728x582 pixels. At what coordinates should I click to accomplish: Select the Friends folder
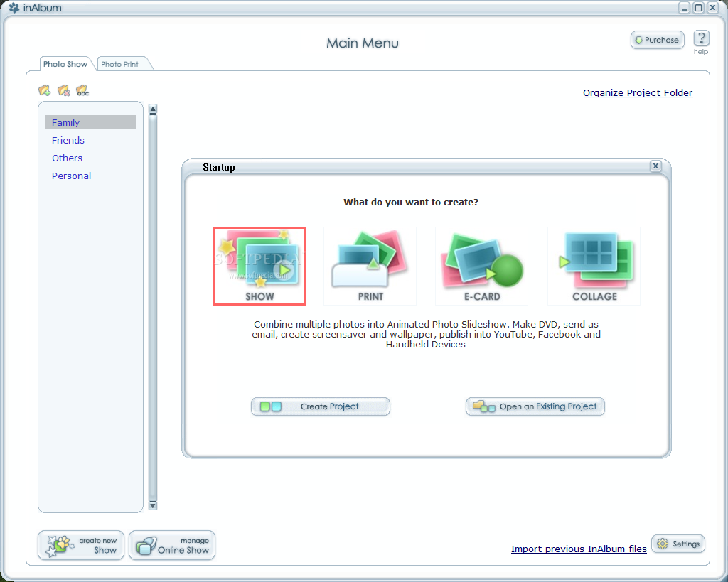click(x=68, y=140)
